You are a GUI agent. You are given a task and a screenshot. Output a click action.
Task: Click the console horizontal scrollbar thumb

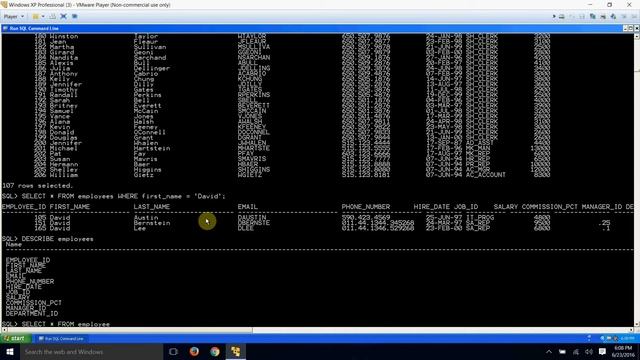coord(130,330)
